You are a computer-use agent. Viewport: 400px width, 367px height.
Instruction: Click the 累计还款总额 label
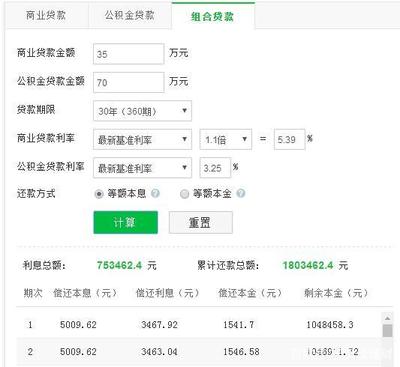[x=228, y=266]
